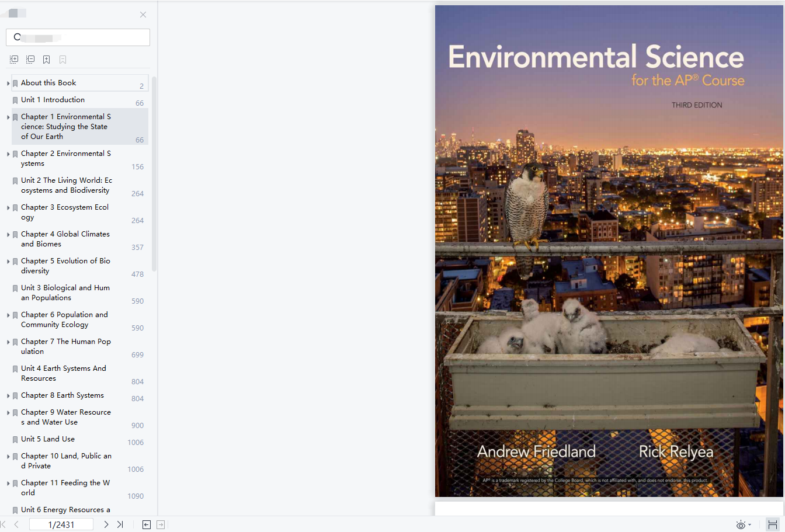Click bookmark icon beside Unit 4 Earth Systems
This screenshot has width=785, height=532.
(x=15, y=369)
